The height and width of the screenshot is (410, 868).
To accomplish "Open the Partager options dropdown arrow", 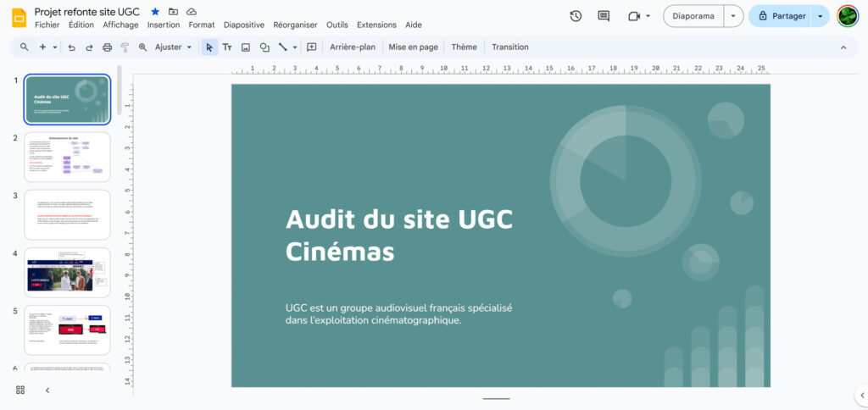I will 820,16.
